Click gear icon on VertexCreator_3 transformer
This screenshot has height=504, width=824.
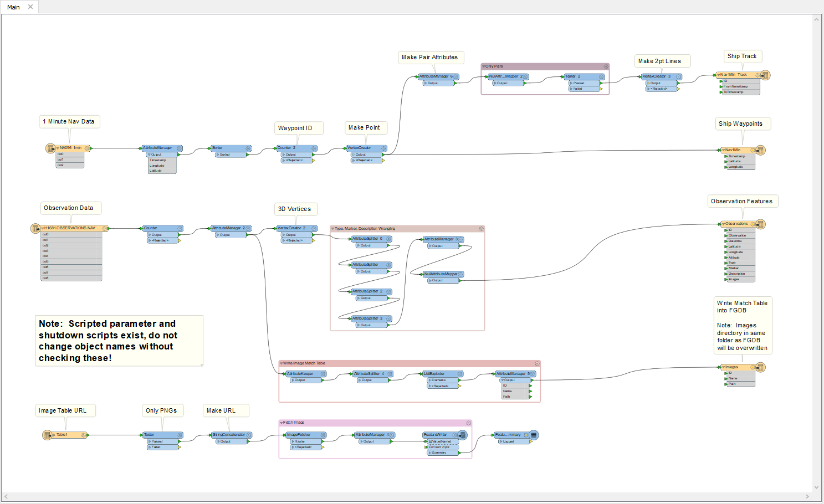[679, 77]
